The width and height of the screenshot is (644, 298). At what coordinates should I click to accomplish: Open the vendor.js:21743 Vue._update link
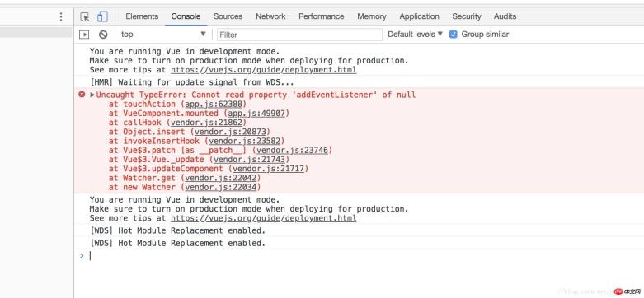click(250, 160)
